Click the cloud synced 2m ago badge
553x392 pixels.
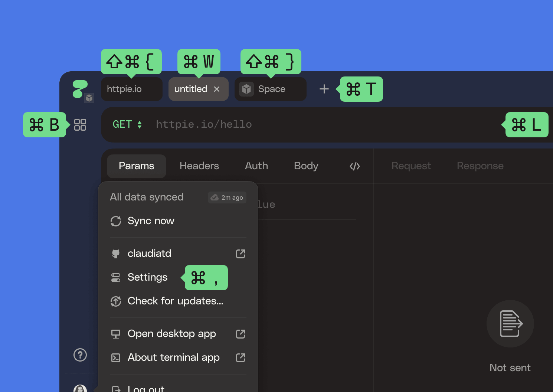227,197
